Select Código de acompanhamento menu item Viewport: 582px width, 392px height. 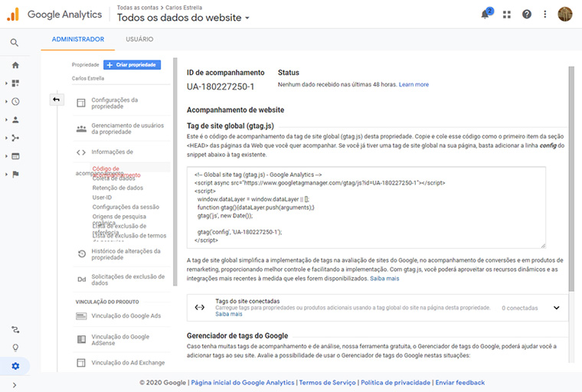point(116,171)
